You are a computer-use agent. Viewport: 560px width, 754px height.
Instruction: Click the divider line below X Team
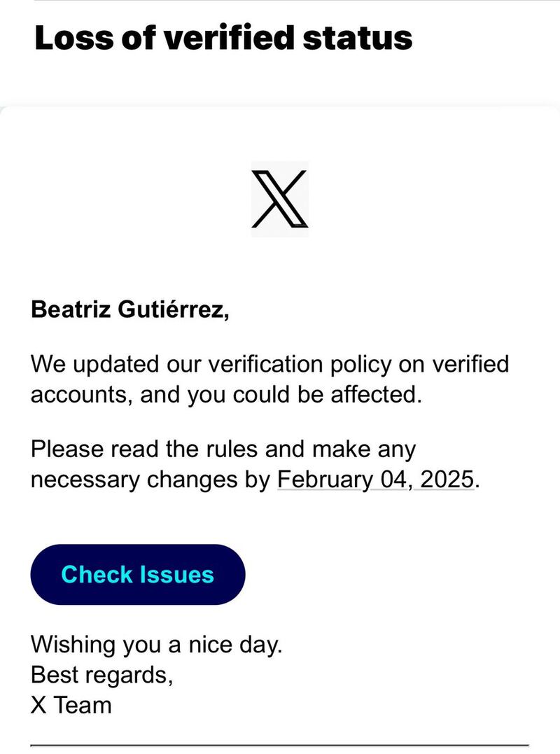(280, 746)
